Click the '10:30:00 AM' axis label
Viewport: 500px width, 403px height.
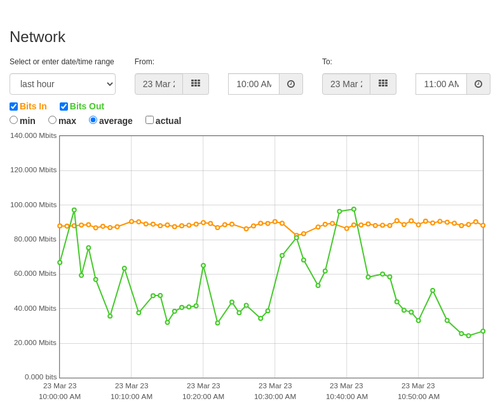coord(275,397)
